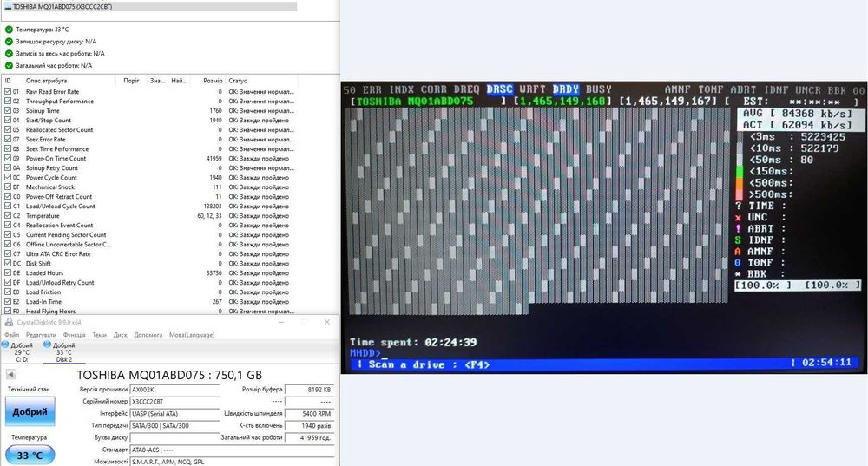Expand the TOSHIBA MQ01ABD075 (X3CCC2CBT) disk selector
This screenshot has height=466, width=868.
(x=150, y=7)
